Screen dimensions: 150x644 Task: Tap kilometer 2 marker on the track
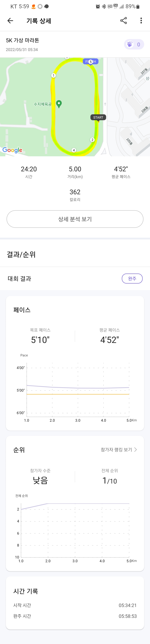92,140
